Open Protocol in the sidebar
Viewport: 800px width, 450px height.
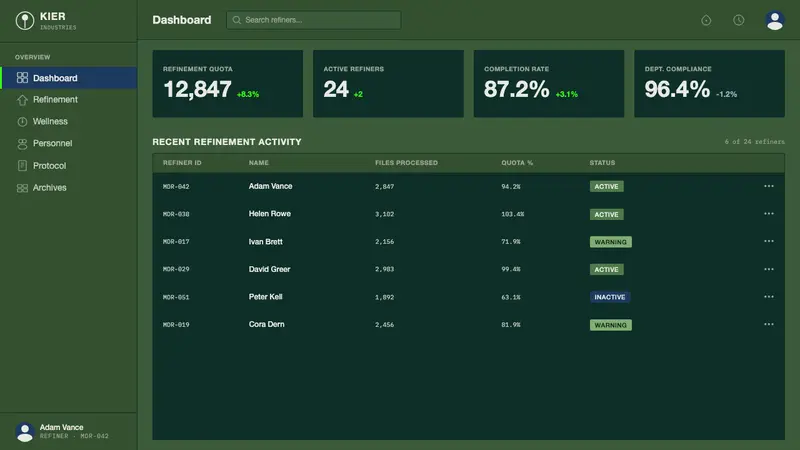click(x=69, y=166)
